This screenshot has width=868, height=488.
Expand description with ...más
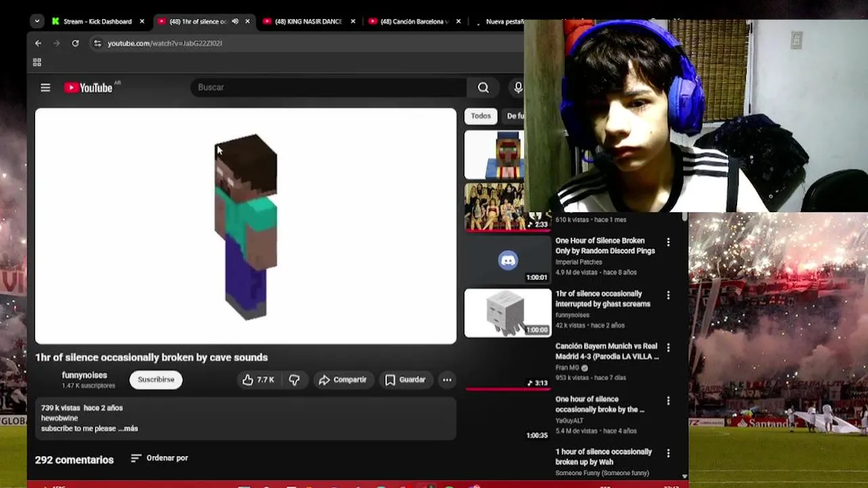pyautogui.click(x=127, y=428)
